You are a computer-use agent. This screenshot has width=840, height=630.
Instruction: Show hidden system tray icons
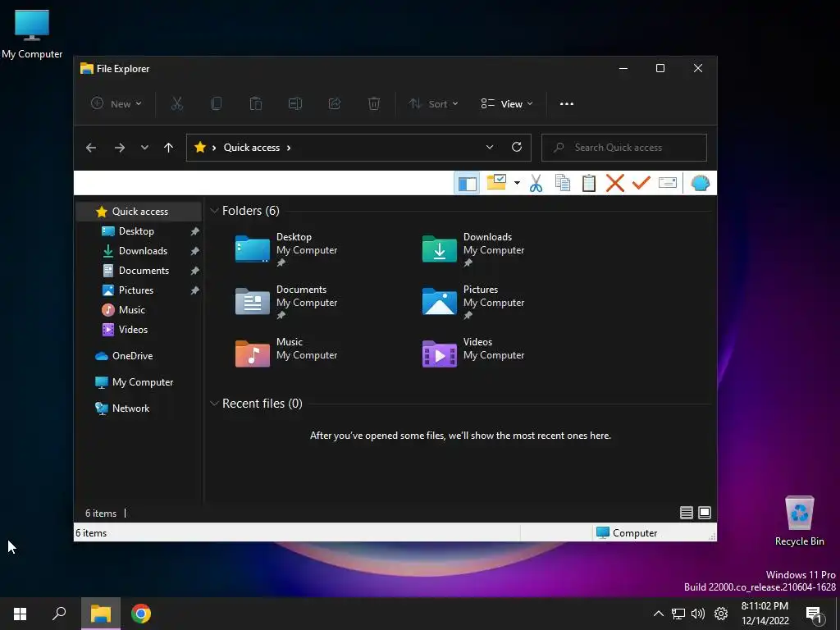(659, 614)
